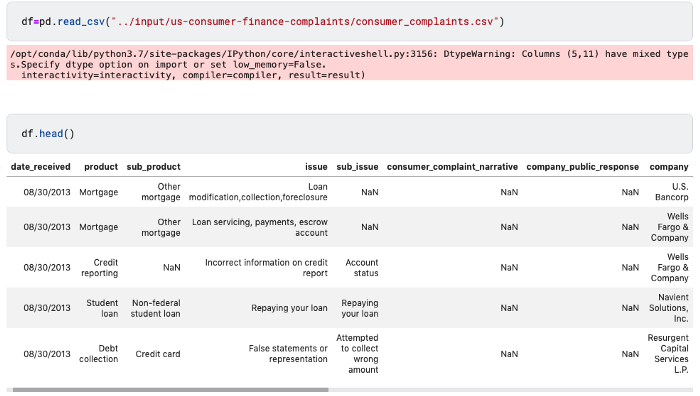The height and width of the screenshot is (396, 700).
Task: Click the df.head() code cell
Action: point(350,133)
